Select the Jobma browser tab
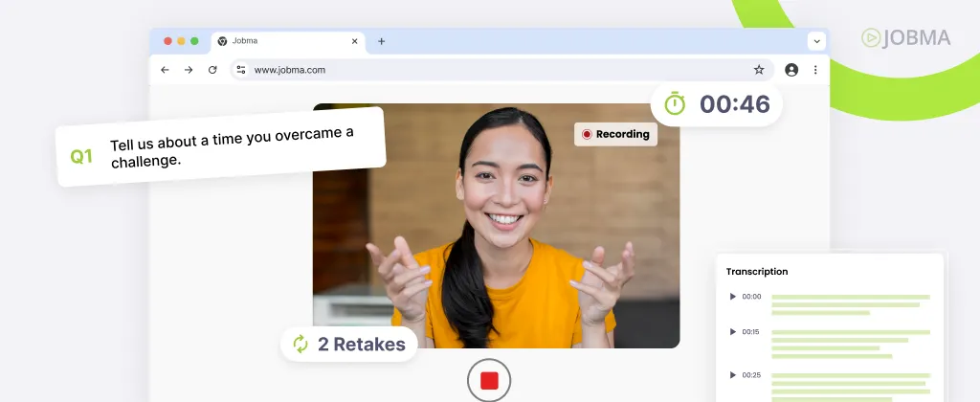Screen dimensions: 980x402 tap(278, 41)
